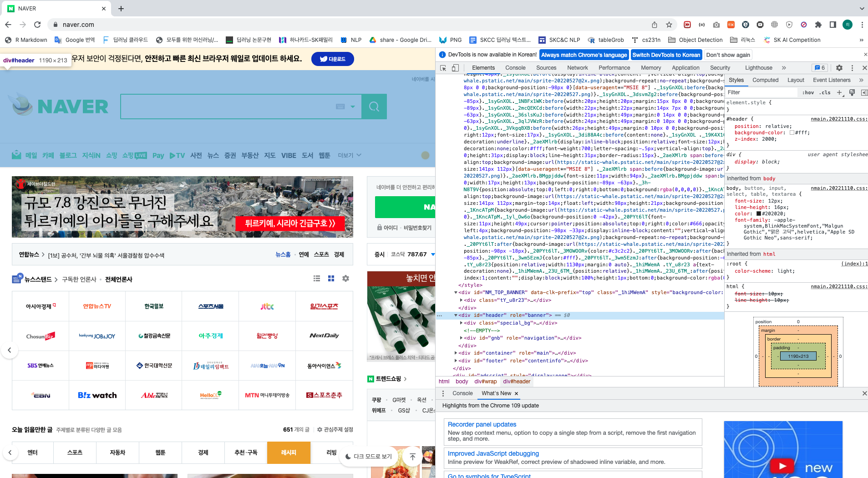Open the Chrome profile avatar

tap(847, 25)
